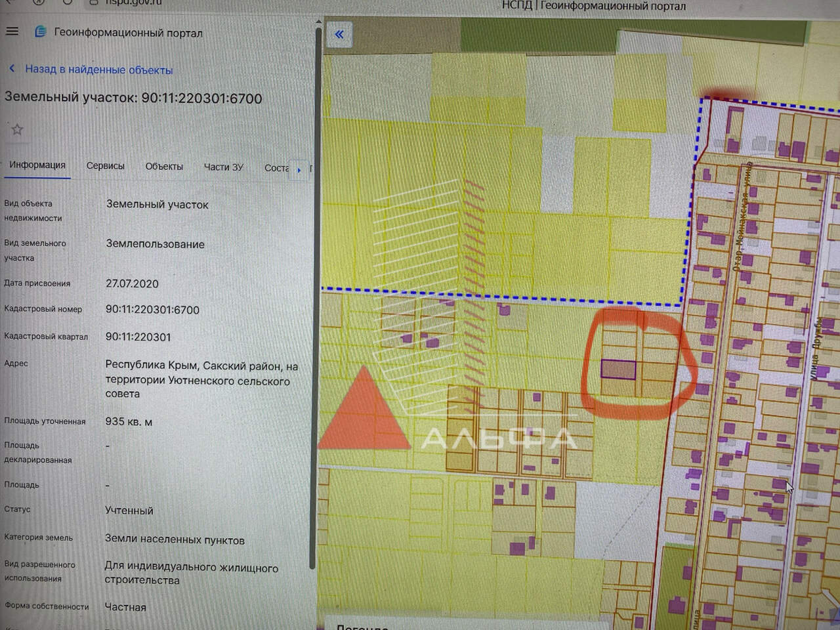Screen dimensions: 840x630
Task: Open the partially hidden Состав tab
Action: [x=276, y=168]
